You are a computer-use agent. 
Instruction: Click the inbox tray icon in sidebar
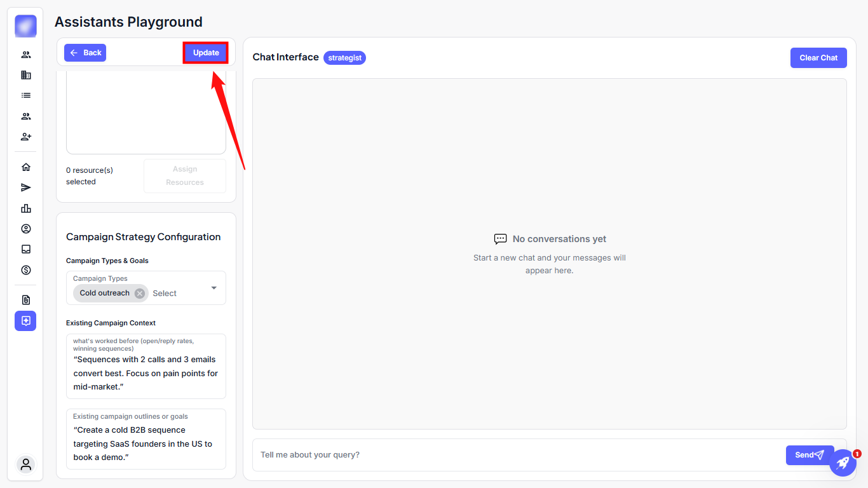click(x=25, y=249)
